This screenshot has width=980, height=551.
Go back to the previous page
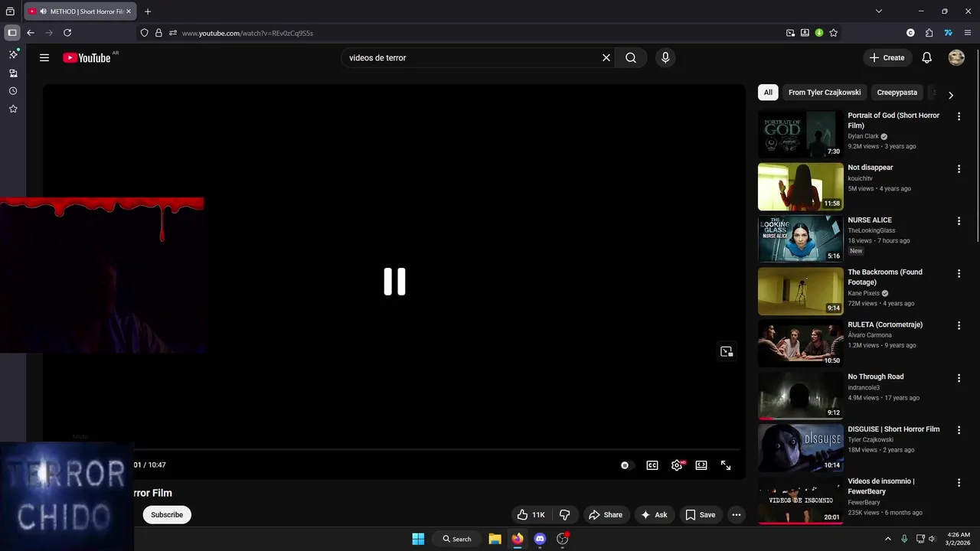[31, 33]
